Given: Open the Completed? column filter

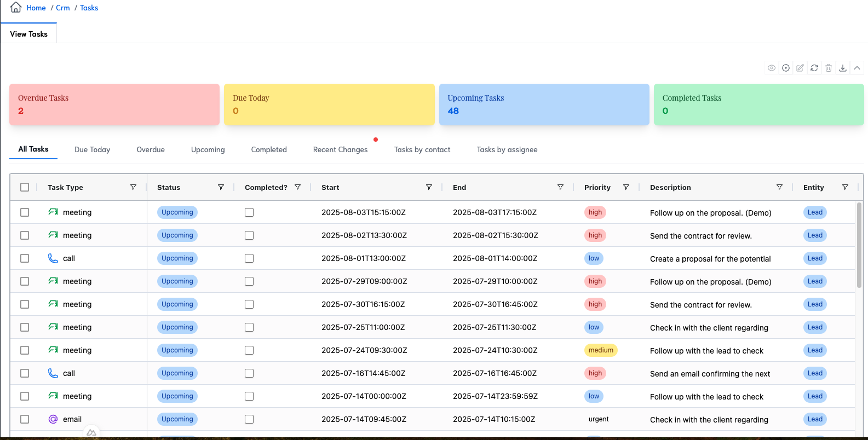Looking at the screenshot, I should point(297,187).
